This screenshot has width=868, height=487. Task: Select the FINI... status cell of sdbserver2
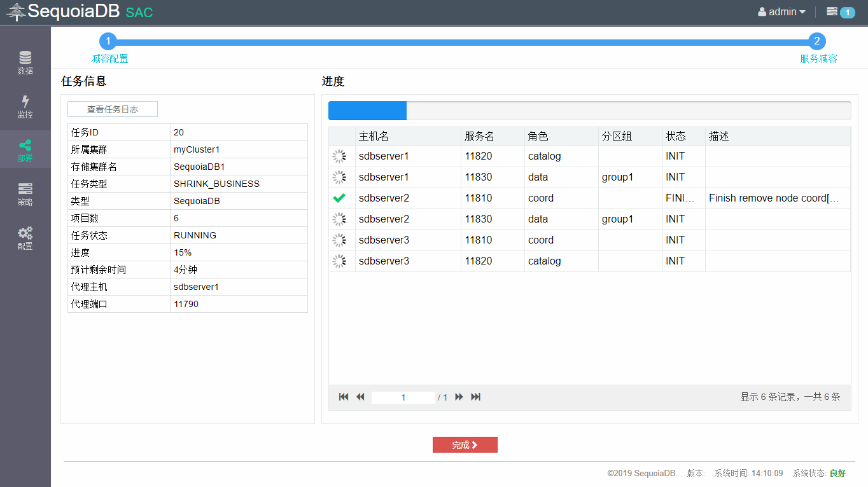(x=683, y=198)
